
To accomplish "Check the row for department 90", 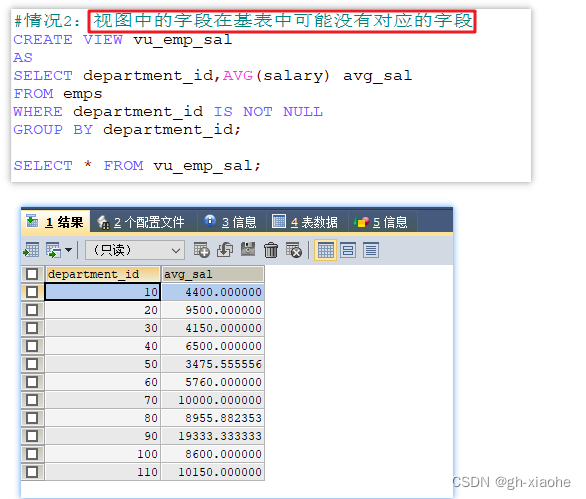I will coord(32,436).
